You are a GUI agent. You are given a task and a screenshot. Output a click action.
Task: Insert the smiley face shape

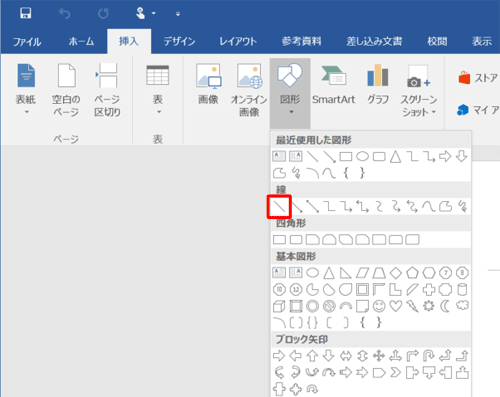click(x=379, y=306)
